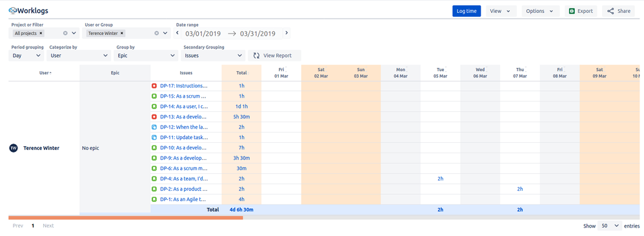Select page 1 in pagination

pos(33,226)
